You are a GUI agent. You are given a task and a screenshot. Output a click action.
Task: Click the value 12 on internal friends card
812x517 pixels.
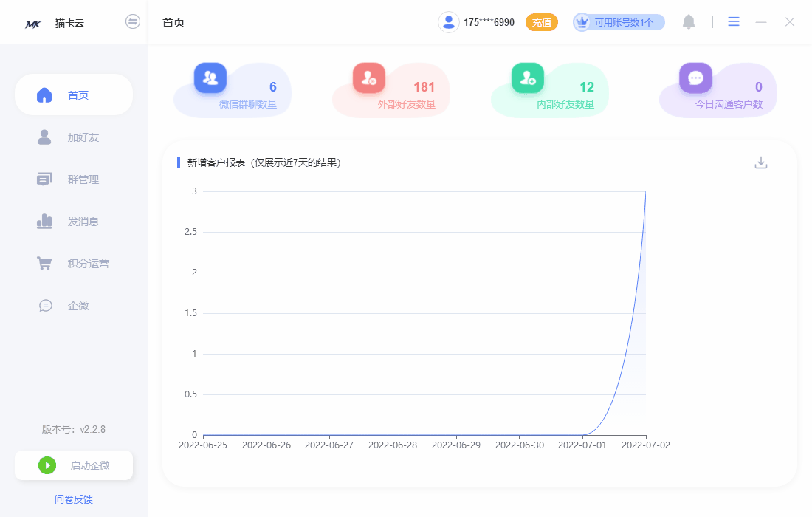click(x=587, y=87)
